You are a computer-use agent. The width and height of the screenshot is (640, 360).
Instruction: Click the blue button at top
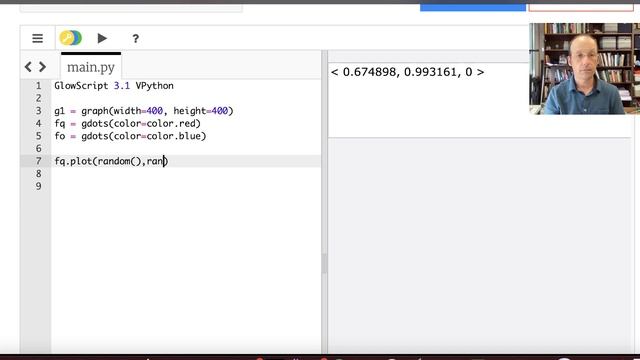tap(473, 7)
